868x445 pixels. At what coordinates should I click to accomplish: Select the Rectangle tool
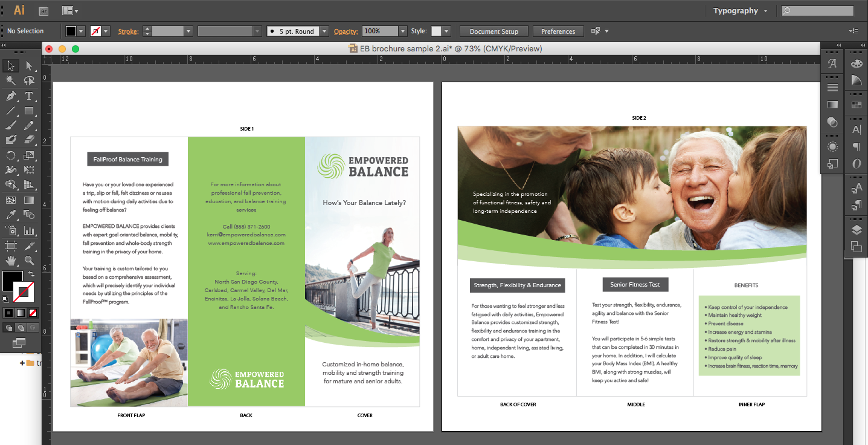[29, 111]
